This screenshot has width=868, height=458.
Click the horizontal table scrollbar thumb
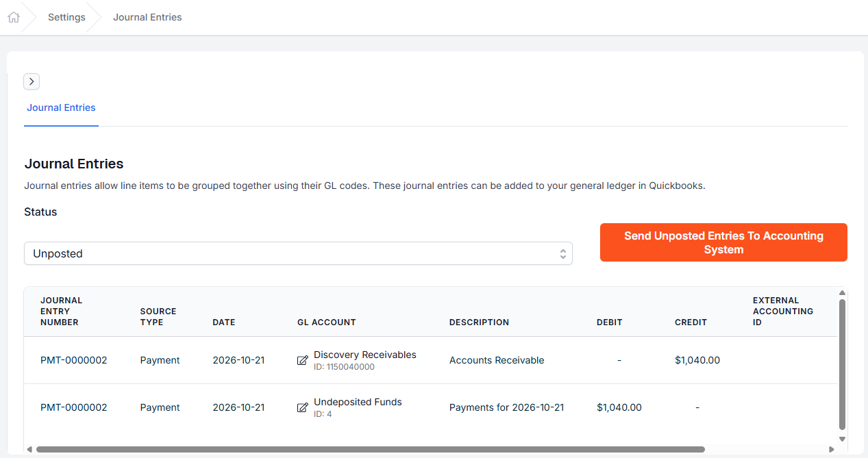coord(370,450)
